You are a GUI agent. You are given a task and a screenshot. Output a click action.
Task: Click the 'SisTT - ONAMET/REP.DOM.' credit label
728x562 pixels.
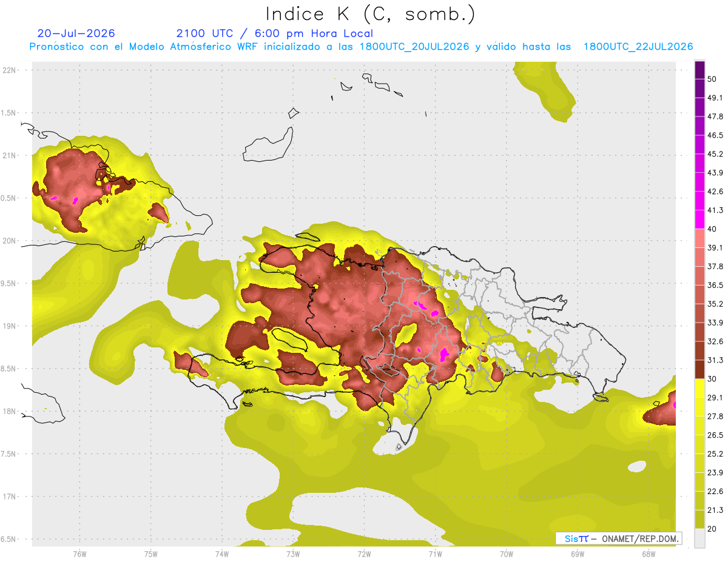click(619, 538)
